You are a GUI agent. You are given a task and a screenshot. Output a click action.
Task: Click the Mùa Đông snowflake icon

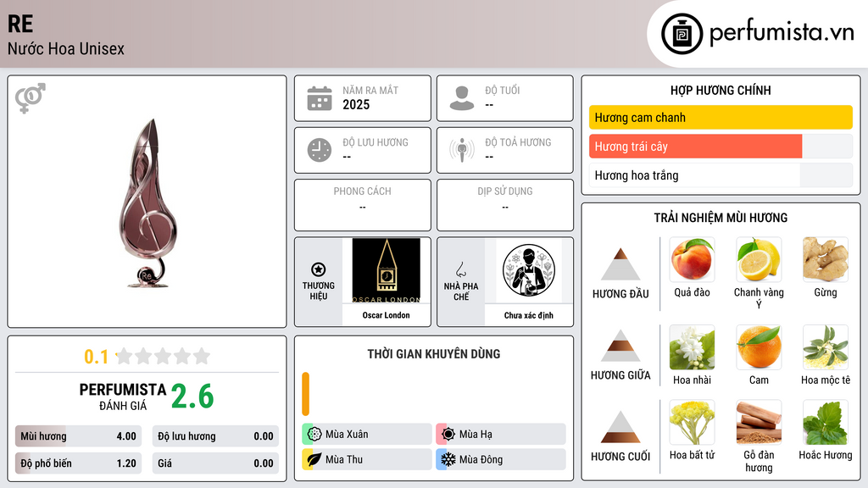[448, 459]
